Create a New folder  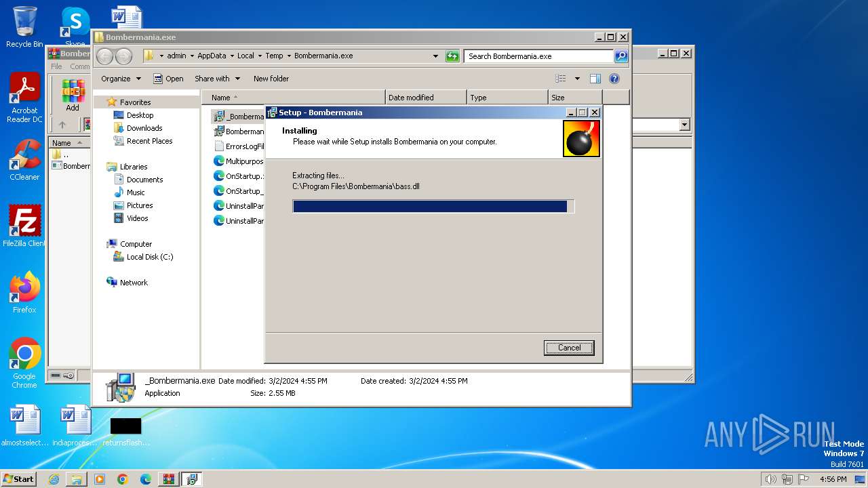click(271, 79)
